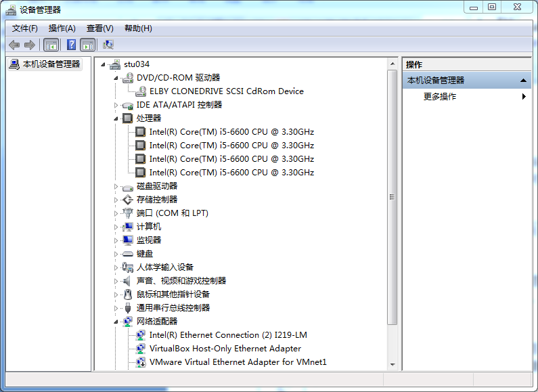Open the 操作(A) menu

pyautogui.click(x=62, y=28)
